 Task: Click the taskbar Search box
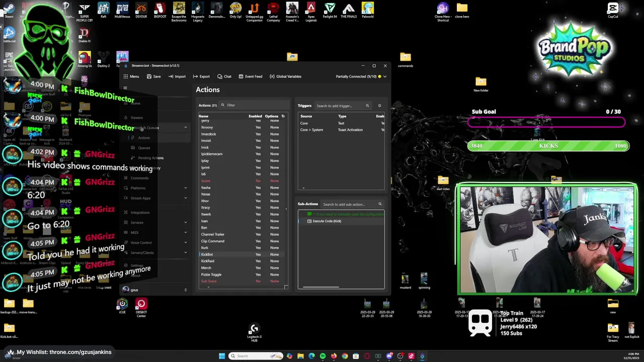pyautogui.click(x=256, y=356)
